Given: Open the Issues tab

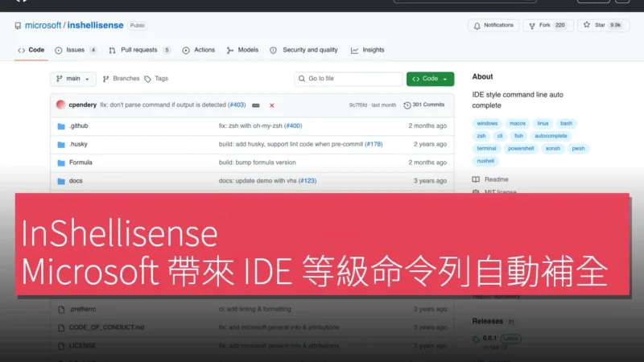Looking at the screenshot, I should click(76, 50).
